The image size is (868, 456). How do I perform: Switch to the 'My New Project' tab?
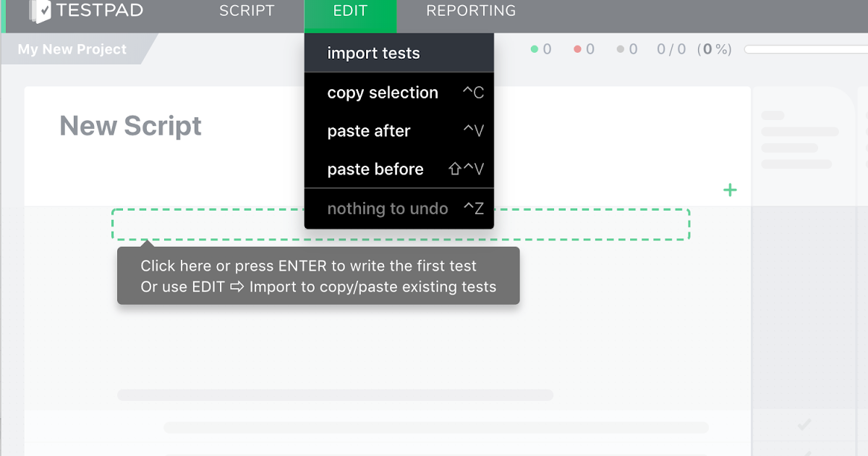pos(71,48)
